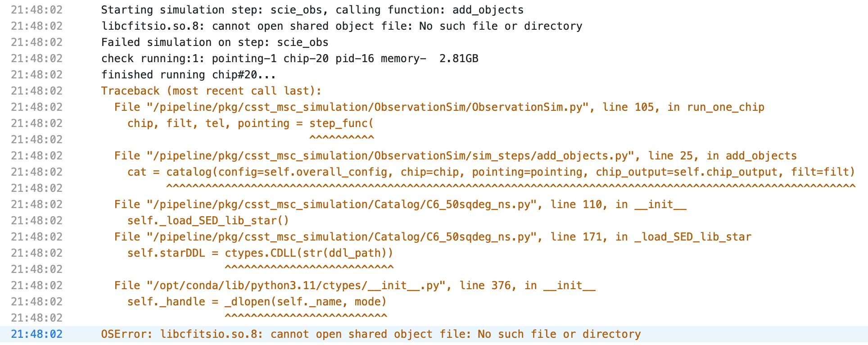
Task: Select the "finished running chip#20..." log line
Action: 188,75
